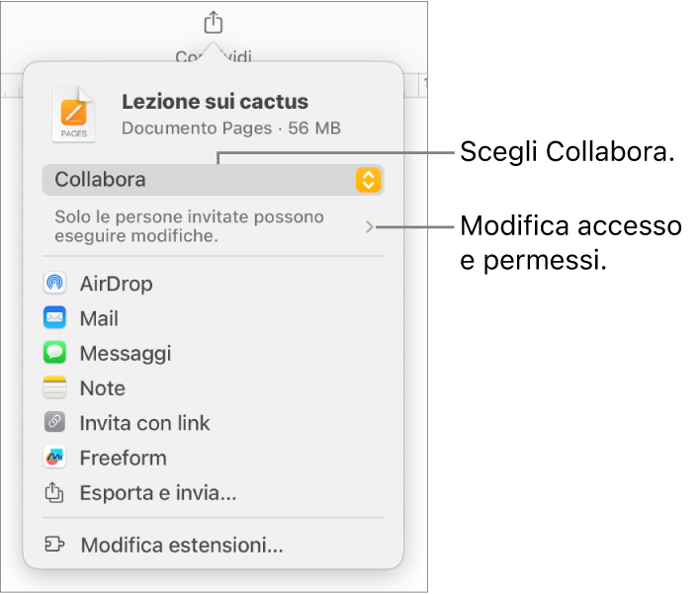Click the Lezione sui cactus title
Screen dimensions: 700x594
[215, 102]
